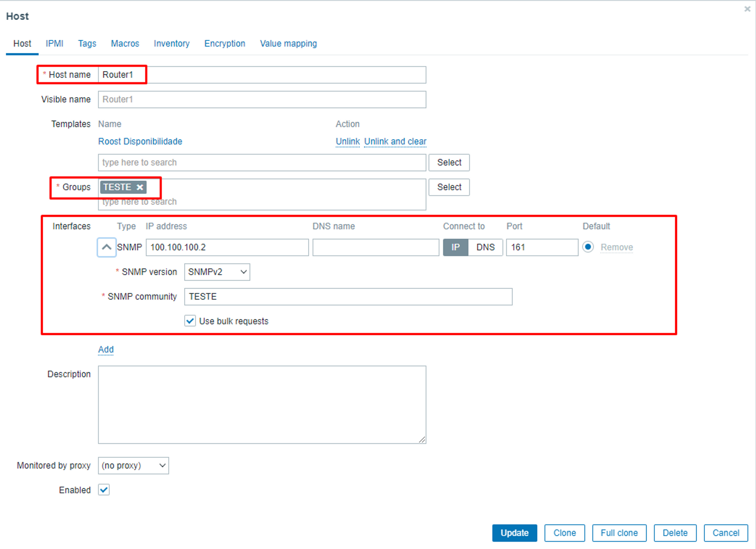Remove the TESTE group tag

(140, 187)
